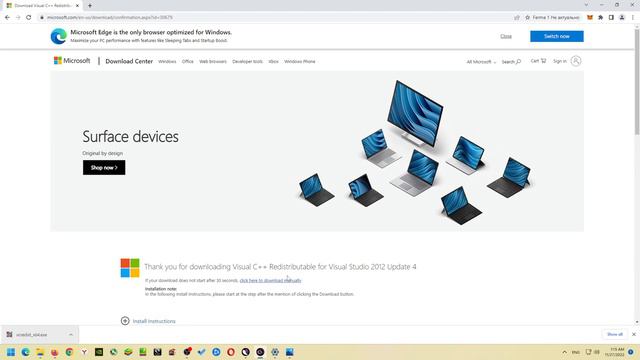Open the Xbox navigation item
The height and width of the screenshot is (360, 640).
[x=273, y=62]
